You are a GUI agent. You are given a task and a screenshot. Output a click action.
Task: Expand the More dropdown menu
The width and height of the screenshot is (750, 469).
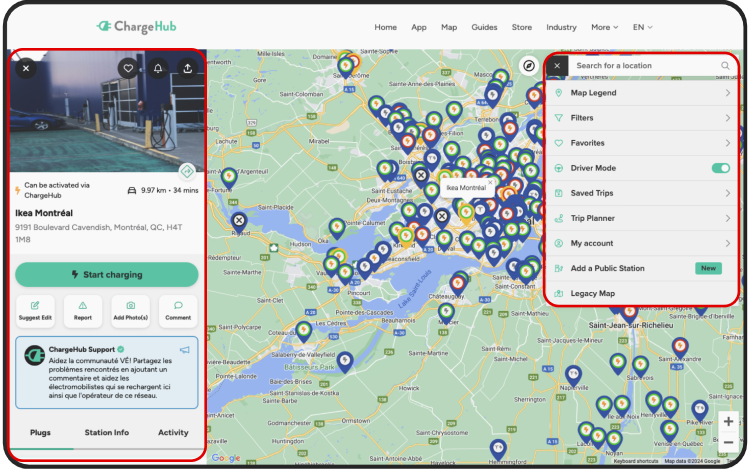(x=605, y=27)
